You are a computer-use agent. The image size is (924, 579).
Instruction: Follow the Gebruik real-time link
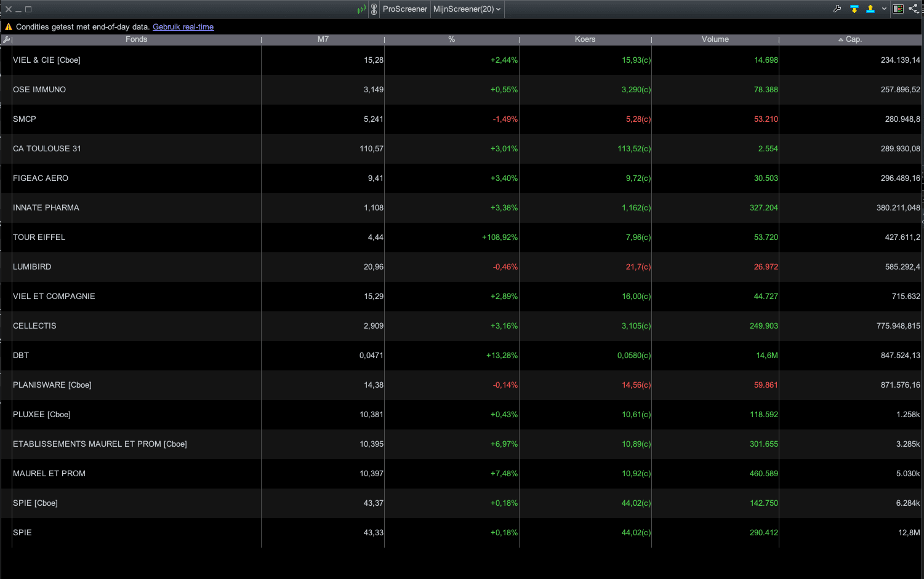pyautogui.click(x=183, y=27)
